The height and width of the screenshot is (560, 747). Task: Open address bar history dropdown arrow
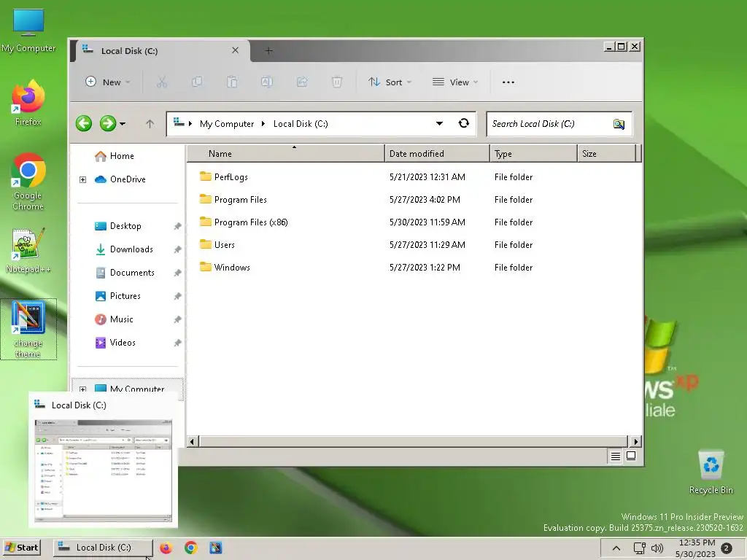pyautogui.click(x=439, y=124)
